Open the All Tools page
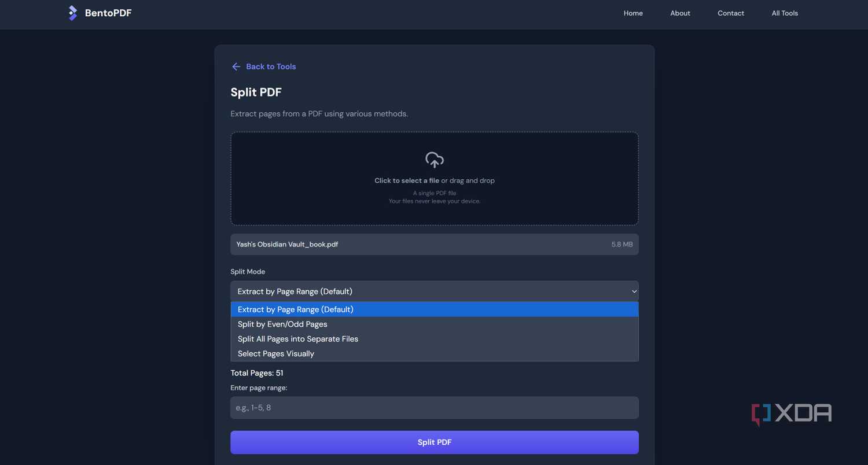 [x=785, y=13]
